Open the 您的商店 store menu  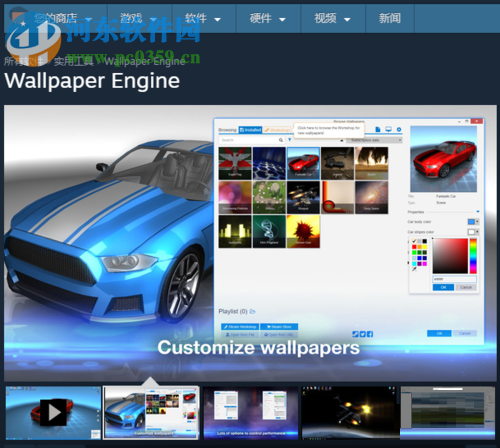(x=56, y=18)
